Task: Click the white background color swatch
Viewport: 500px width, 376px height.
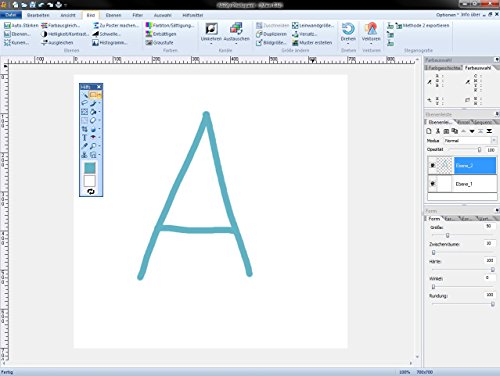Action: pyautogui.click(x=90, y=181)
